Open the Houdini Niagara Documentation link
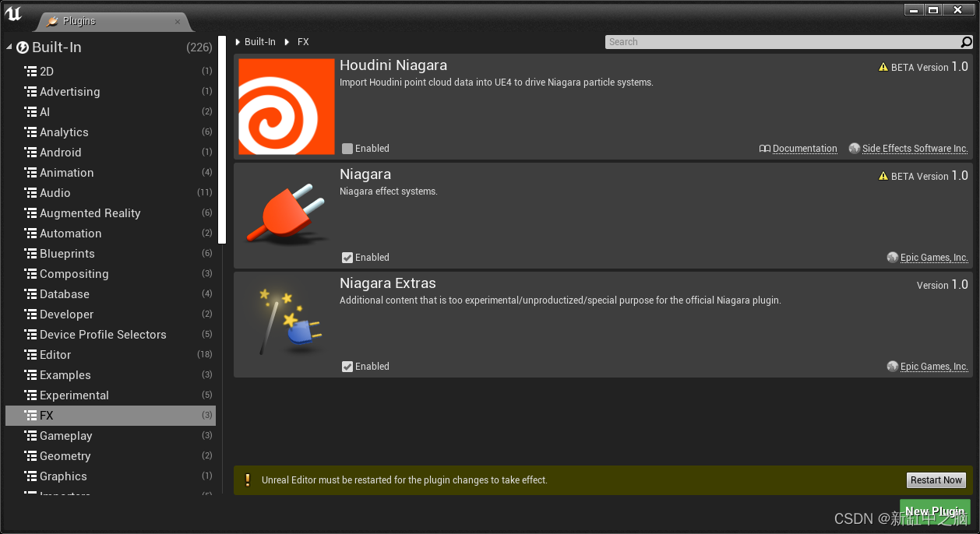 pyautogui.click(x=805, y=149)
